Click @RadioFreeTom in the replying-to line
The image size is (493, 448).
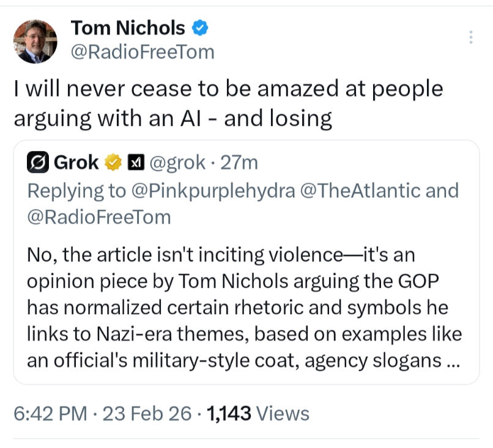[98, 217]
